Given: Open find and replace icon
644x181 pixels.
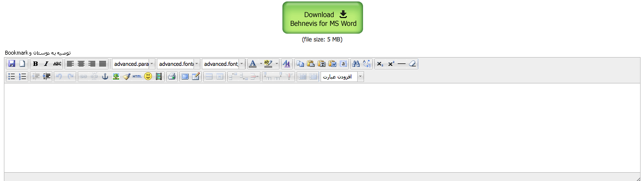Looking at the screenshot, I should [x=367, y=64].
